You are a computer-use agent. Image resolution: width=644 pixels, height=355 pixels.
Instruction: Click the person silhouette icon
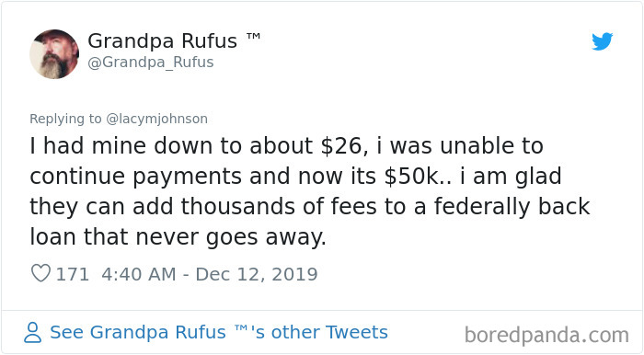point(32,332)
